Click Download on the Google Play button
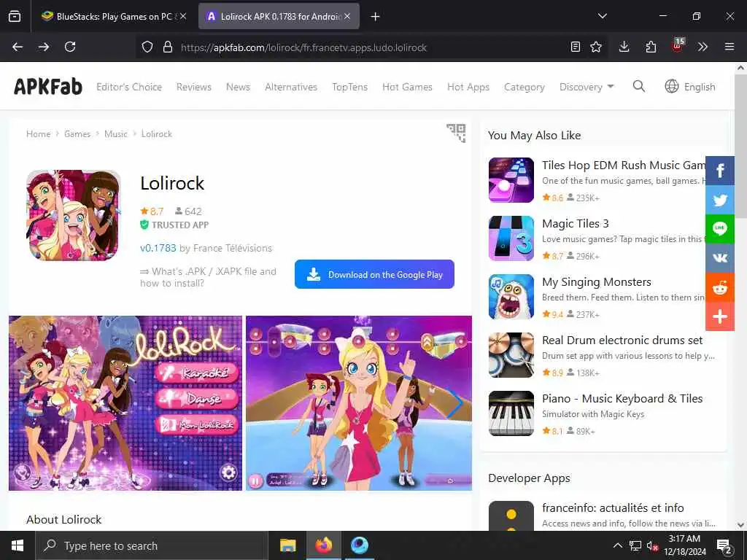Screen dimensions: 747x560 pyautogui.click(x=374, y=274)
